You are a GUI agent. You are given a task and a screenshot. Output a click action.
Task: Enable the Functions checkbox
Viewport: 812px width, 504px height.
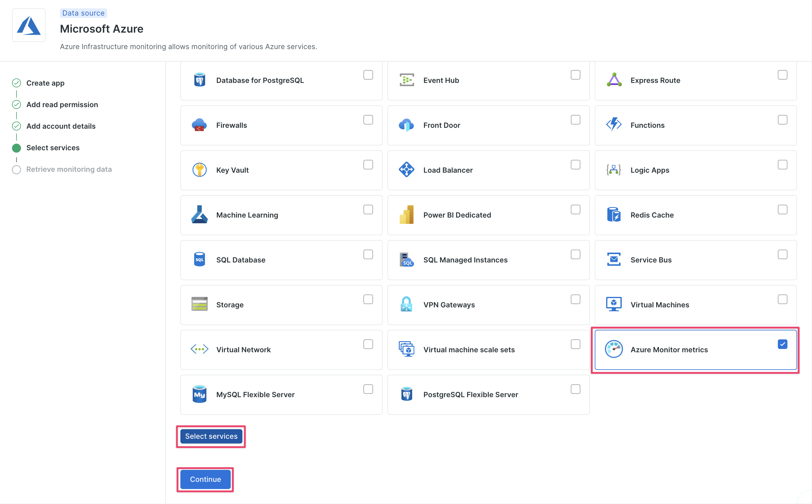783,120
